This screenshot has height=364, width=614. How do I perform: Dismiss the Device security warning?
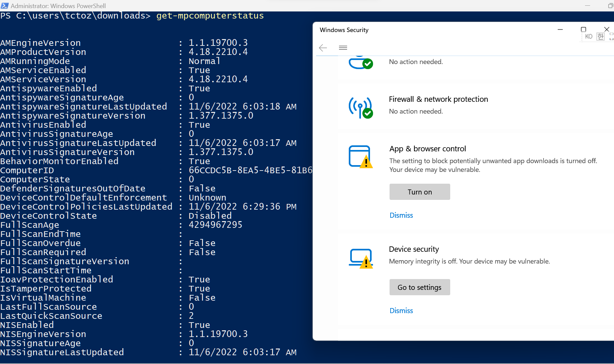tap(401, 311)
